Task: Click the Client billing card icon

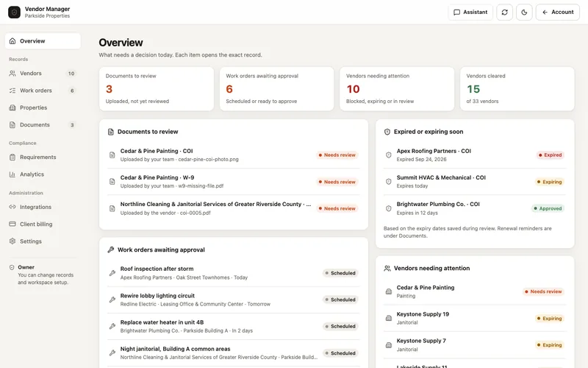Action: point(12,224)
